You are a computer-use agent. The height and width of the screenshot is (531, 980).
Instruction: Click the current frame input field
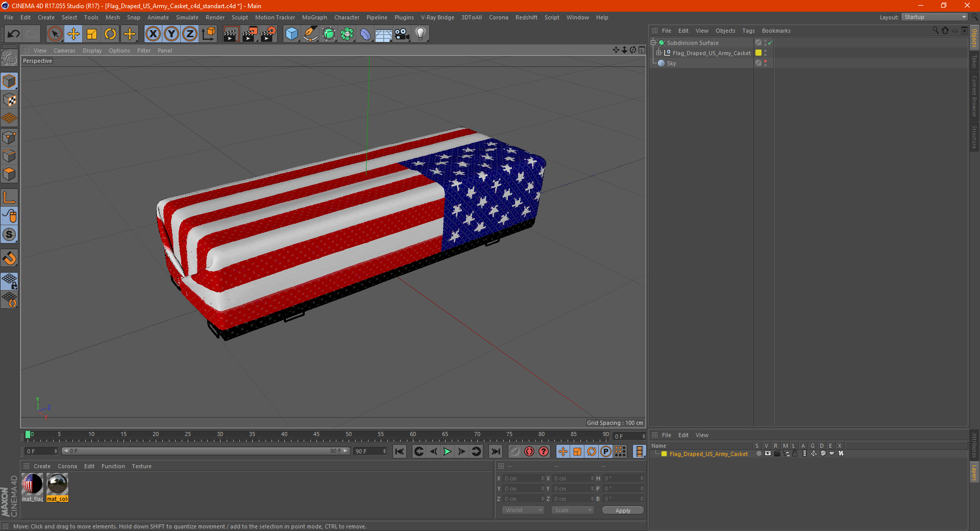coord(41,451)
